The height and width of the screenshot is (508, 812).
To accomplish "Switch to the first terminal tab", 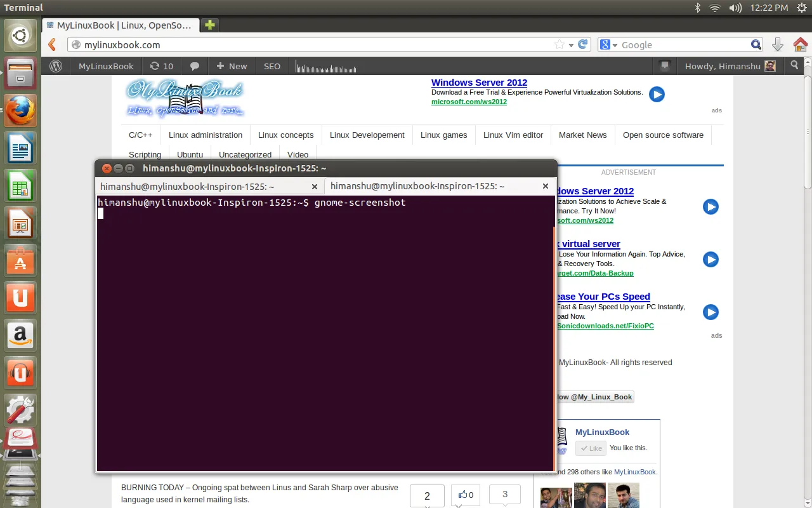I will 187,187.
